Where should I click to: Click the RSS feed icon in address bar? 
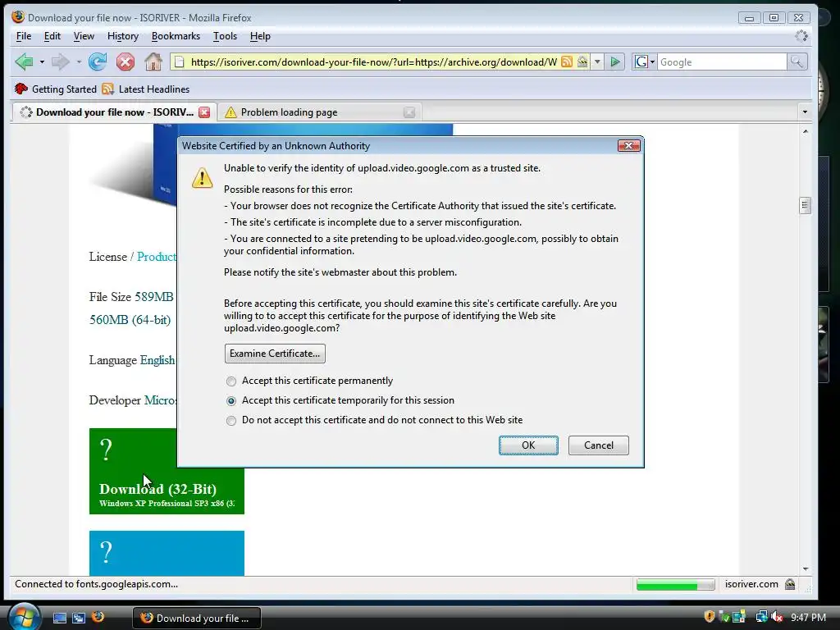(x=567, y=62)
